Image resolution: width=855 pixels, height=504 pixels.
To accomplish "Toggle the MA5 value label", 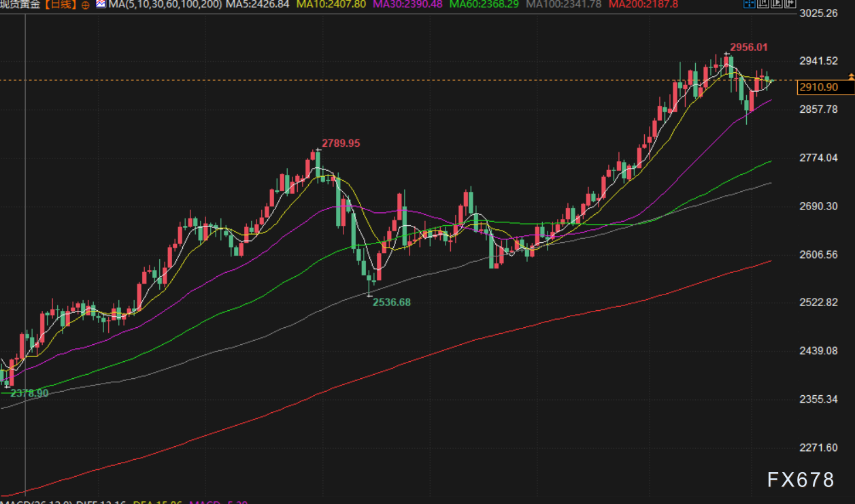I will coord(257,5).
